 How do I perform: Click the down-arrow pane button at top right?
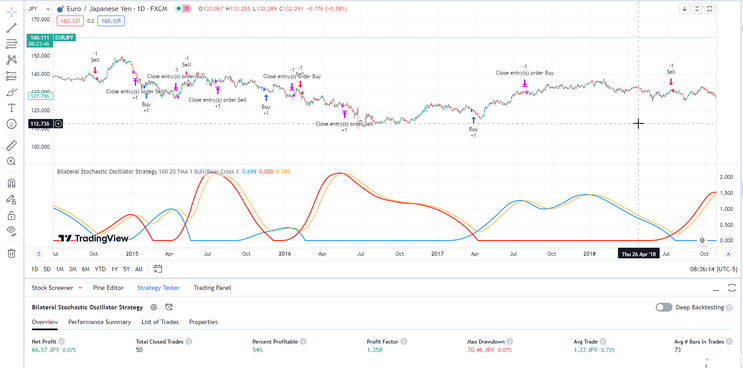click(684, 9)
